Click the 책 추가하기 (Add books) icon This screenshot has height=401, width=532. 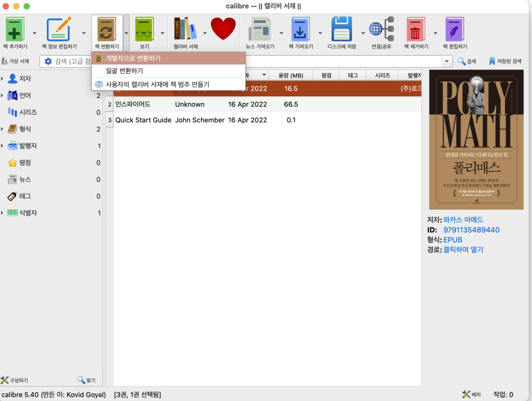[x=15, y=30]
